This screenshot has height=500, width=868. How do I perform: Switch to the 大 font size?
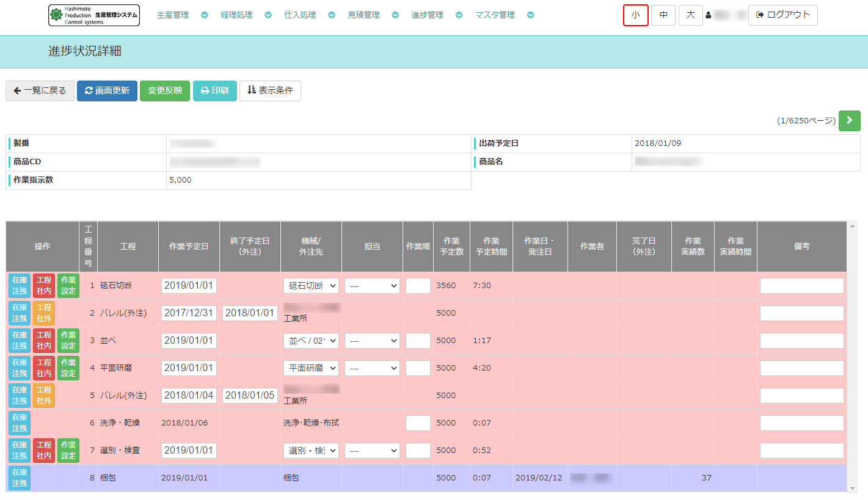690,15
